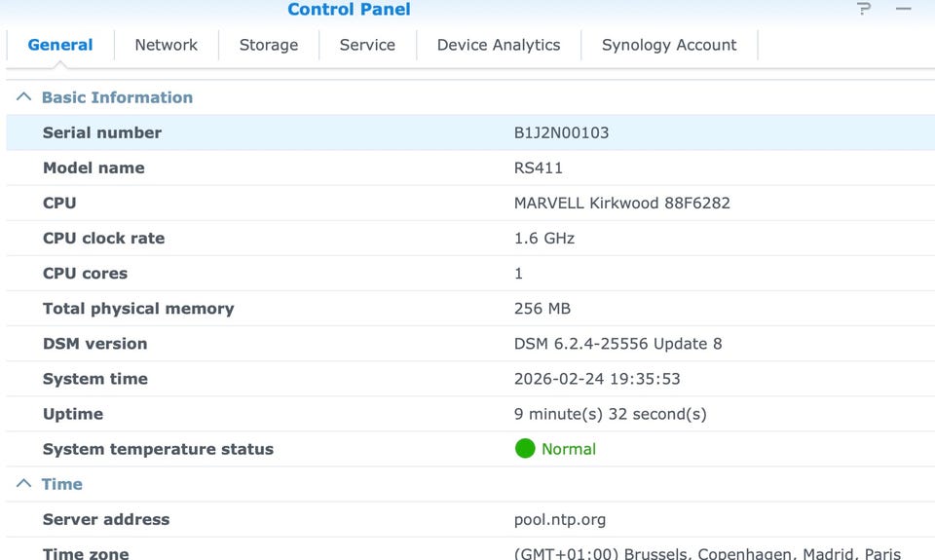Viewport: 935px width, 560px height.
Task: Switch to the Synology Account tab
Action: [669, 45]
